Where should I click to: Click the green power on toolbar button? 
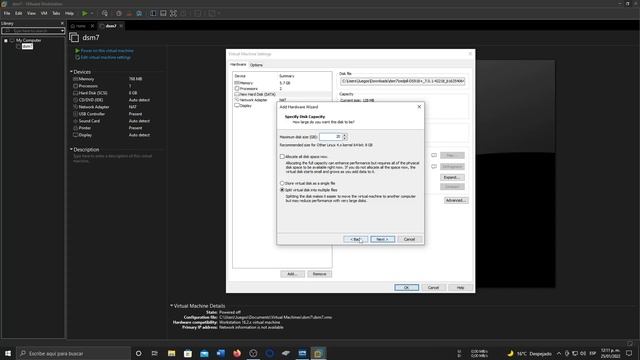click(x=84, y=13)
